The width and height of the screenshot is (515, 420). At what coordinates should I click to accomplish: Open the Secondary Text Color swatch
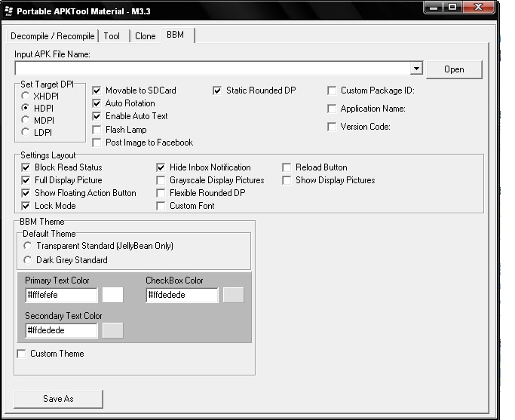pyautogui.click(x=112, y=330)
